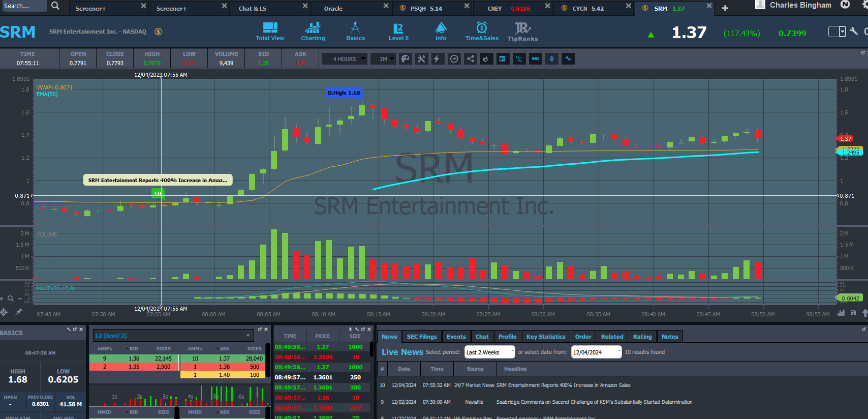The height and width of the screenshot is (419, 868).
Task: Download Time and Sales data
Action: coord(351,329)
